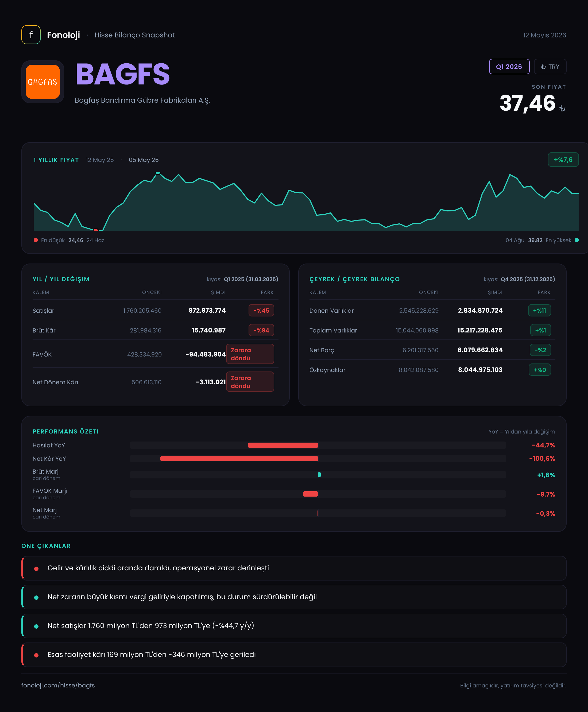This screenshot has width=588, height=712.
Task: Select the Q1 2026 period badge
Action: [x=509, y=67]
